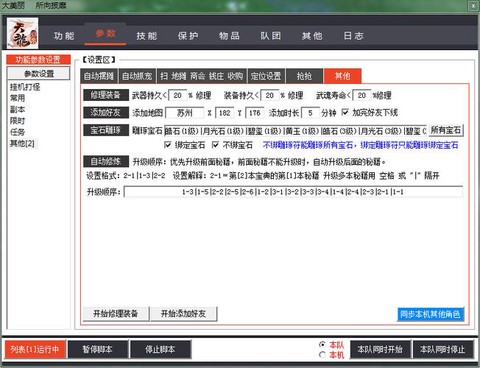The width and height of the screenshot is (480, 368).
Task: Click the 暂停脚本 button
Action: coord(97,349)
